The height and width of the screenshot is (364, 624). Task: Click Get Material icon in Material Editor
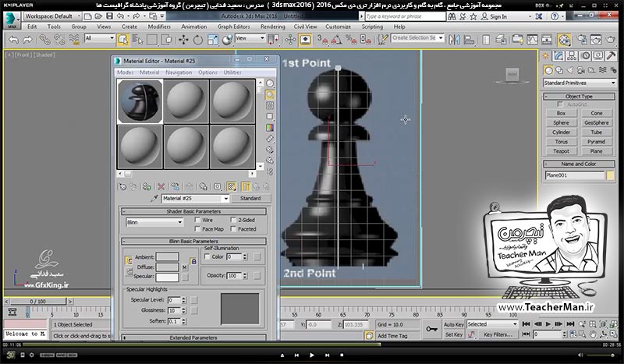tap(122, 186)
